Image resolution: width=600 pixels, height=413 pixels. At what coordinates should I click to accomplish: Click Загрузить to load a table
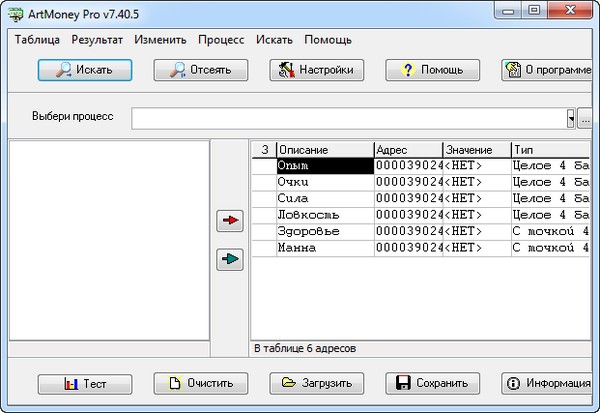point(316,383)
